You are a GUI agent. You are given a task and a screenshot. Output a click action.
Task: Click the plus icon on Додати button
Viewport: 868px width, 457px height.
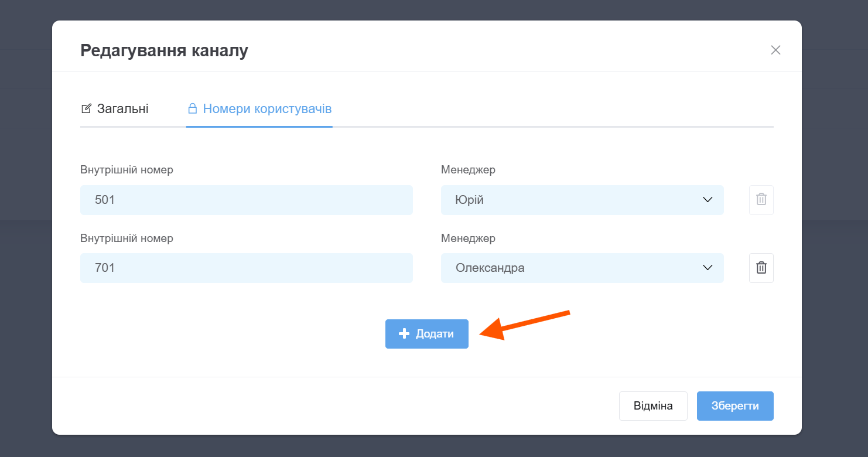click(404, 334)
